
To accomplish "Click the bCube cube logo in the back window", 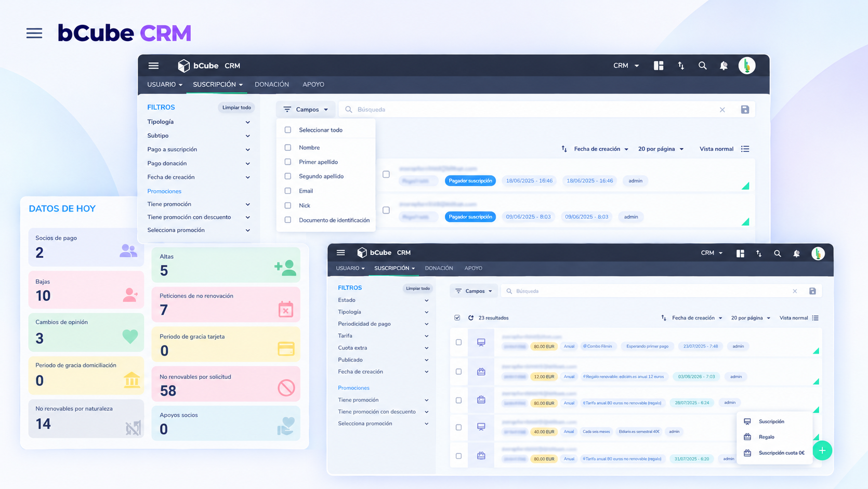I will pyautogui.click(x=183, y=65).
